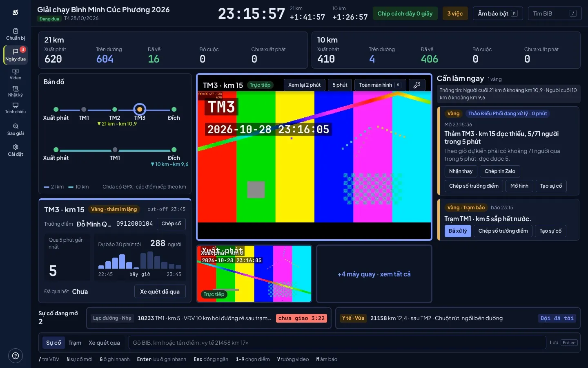The width and height of the screenshot is (588, 368).
Task: Open incident 21158 Y tế card
Action: click(x=458, y=318)
